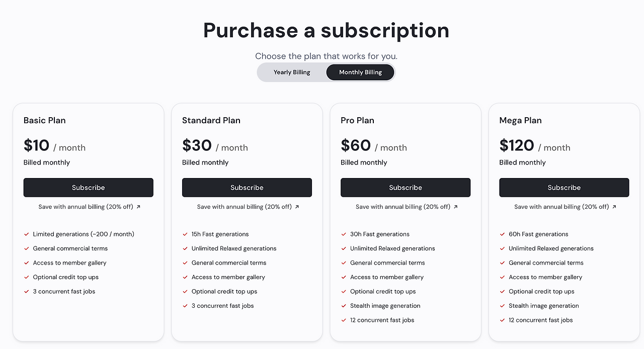Open Basic Plan annual billing savings link
Viewport: 644px width, 349px height.
pos(86,207)
